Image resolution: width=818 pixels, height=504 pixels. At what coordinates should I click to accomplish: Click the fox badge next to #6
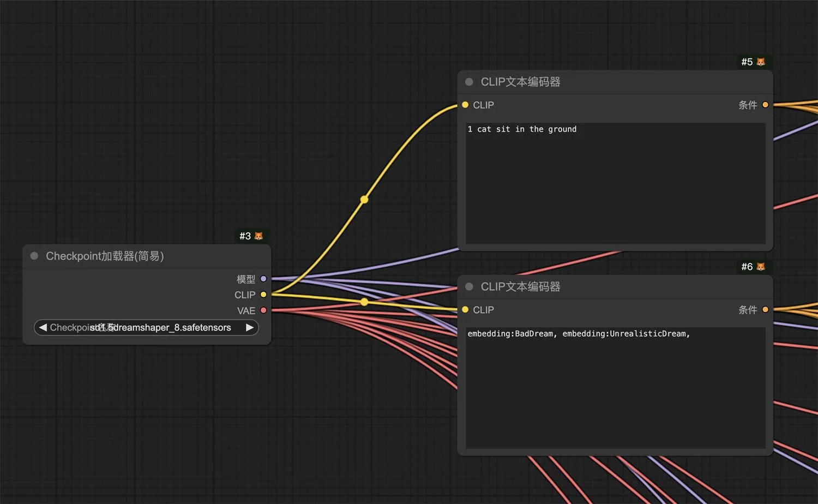761,267
